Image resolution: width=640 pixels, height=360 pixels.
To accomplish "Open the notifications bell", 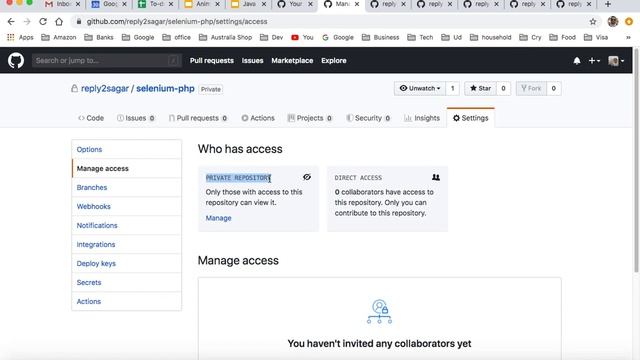I will coord(577,61).
